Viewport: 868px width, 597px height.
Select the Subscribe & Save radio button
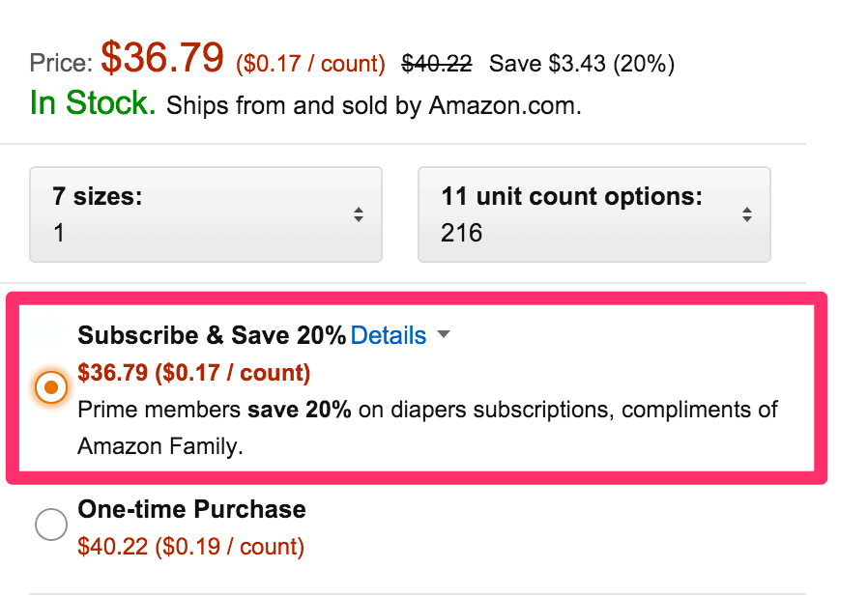point(50,387)
